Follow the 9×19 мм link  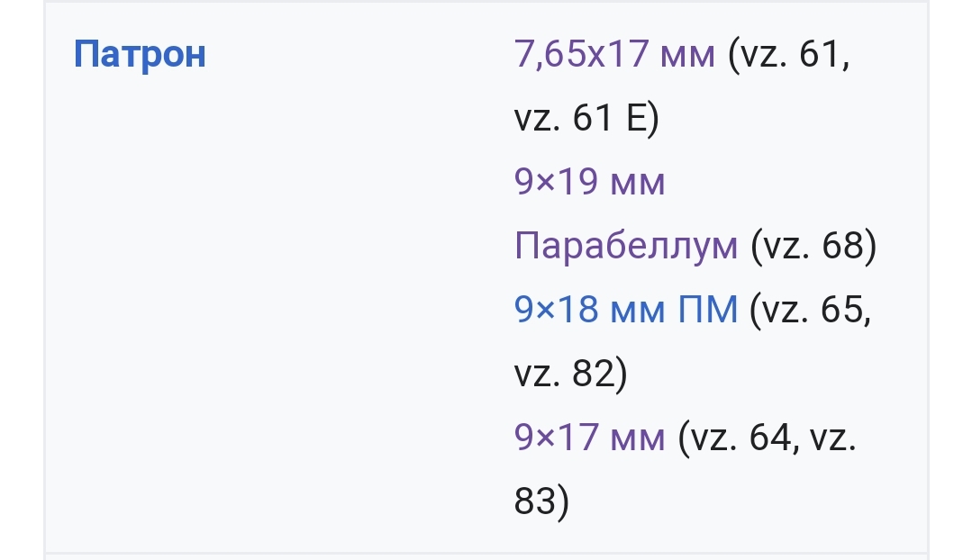click(589, 182)
